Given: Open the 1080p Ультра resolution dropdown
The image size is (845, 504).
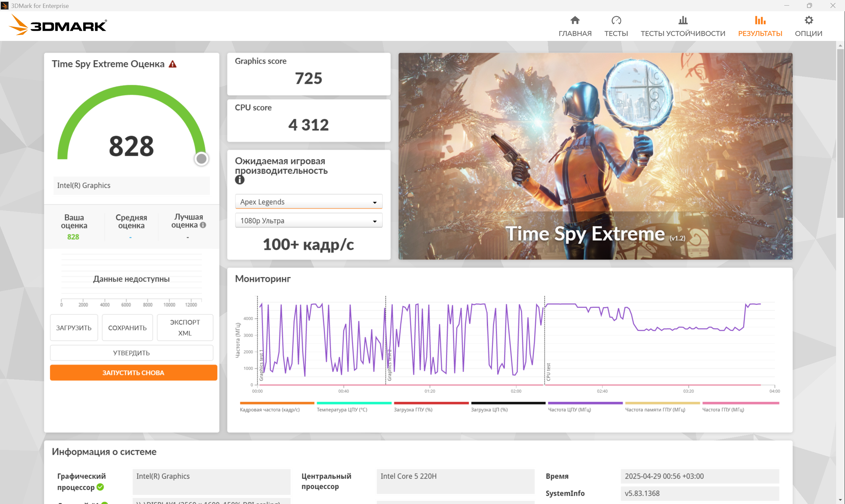Looking at the screenshot, I should [x=308, y=221].
